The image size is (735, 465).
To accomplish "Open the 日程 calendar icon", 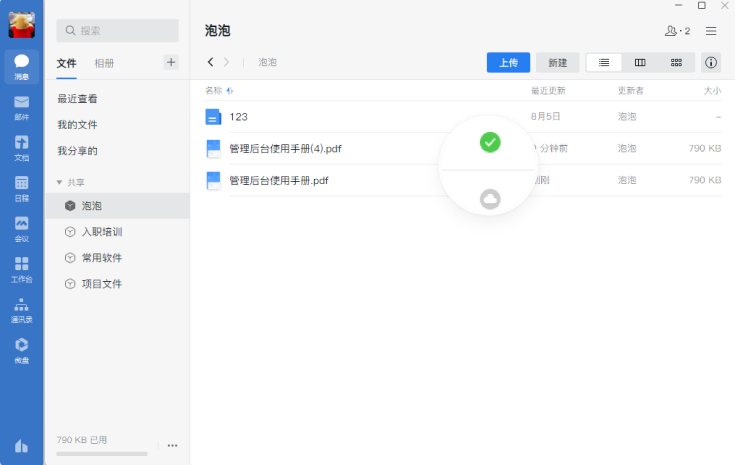I will [x=21, y=188].
